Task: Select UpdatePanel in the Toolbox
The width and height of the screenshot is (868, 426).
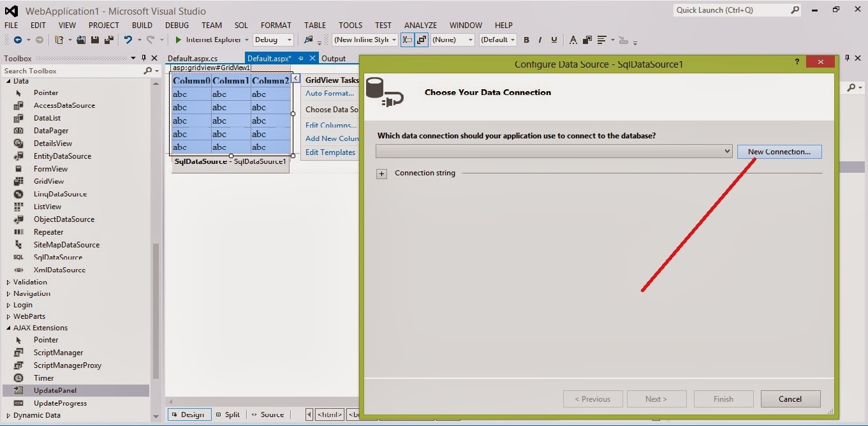Action: click(76, 390)
